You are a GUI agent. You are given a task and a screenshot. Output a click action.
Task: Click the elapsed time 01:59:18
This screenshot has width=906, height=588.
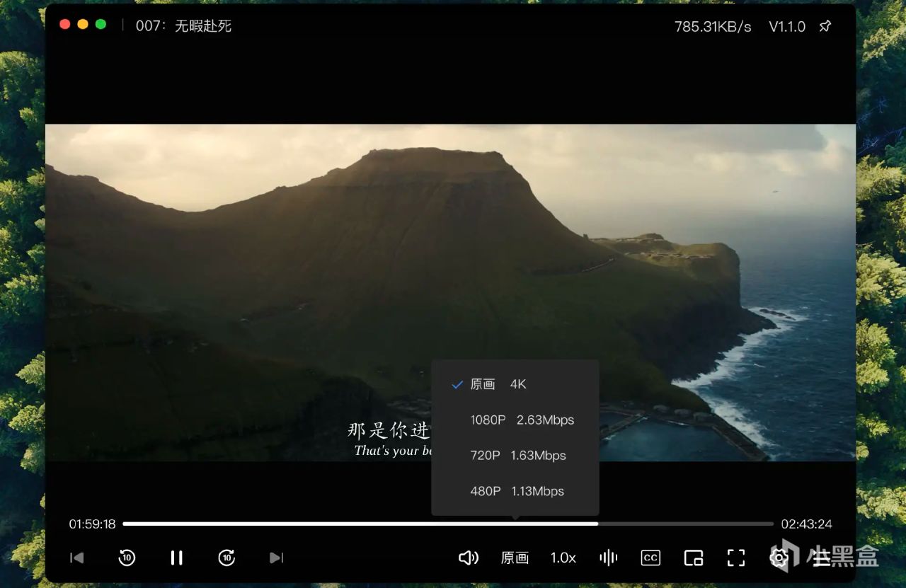point(92,524)
